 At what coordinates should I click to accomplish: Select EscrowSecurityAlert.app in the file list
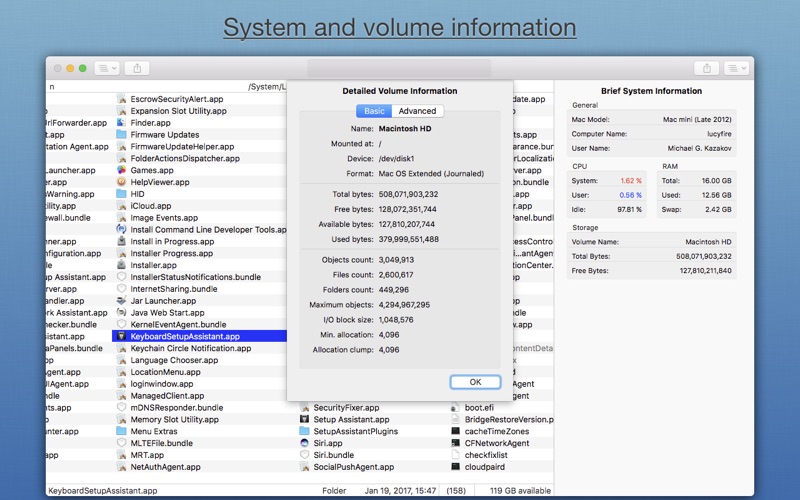[199, 99]
